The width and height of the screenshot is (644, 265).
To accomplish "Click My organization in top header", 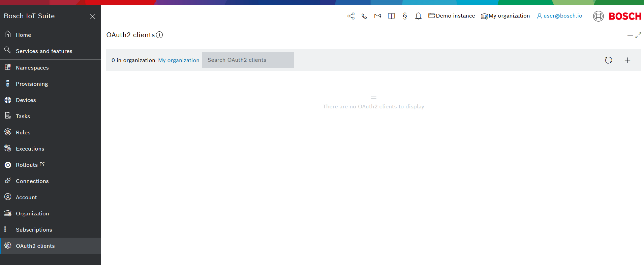I will pos(505,16).
